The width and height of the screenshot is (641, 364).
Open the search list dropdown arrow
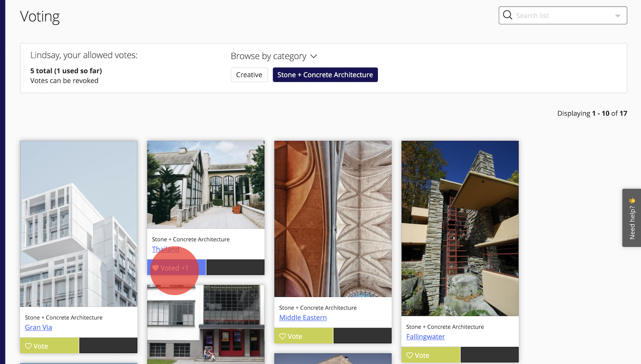(617, 16)
